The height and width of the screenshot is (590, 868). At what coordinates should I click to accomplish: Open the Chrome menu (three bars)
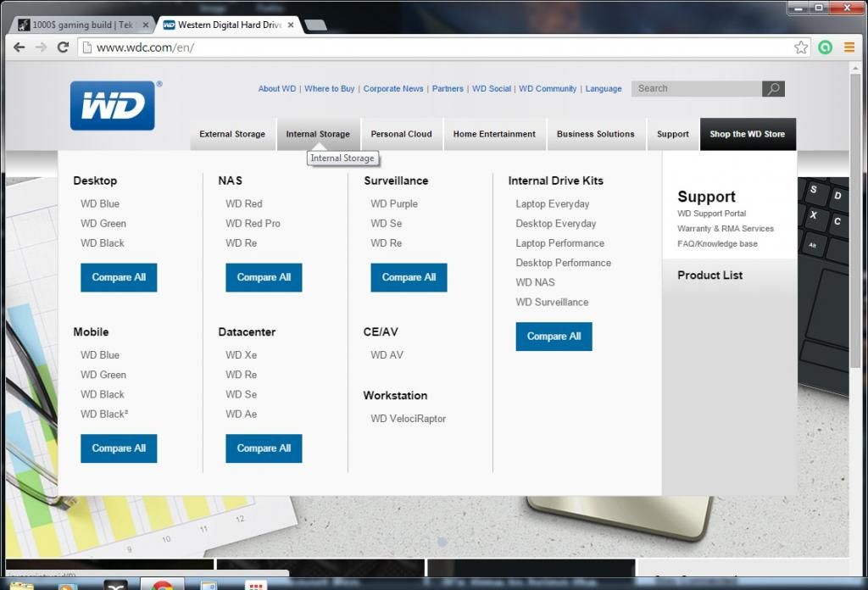pos(849,47)
